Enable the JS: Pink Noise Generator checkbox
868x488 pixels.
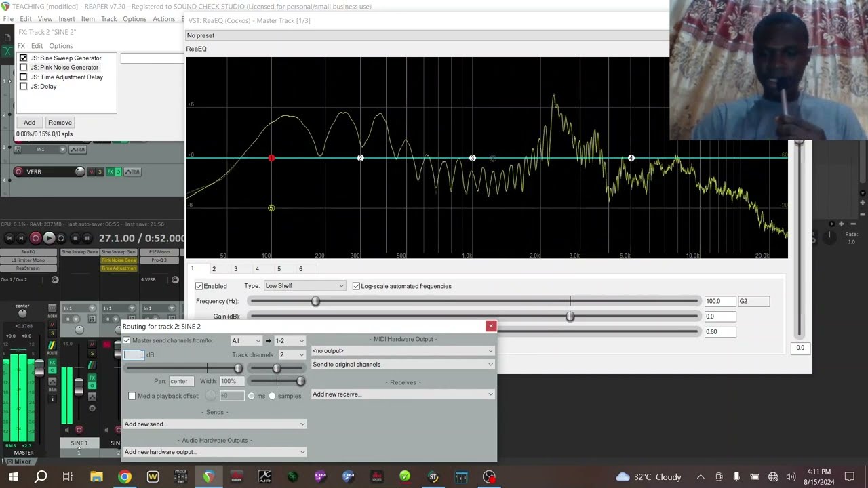click(23, 67)
